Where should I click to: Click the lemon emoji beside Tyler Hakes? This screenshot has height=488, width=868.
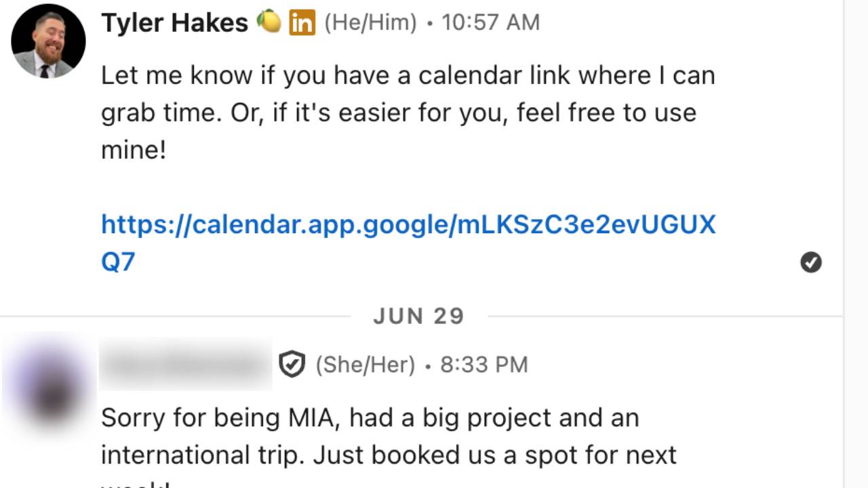pyautogui.click(x=269, y=22)
